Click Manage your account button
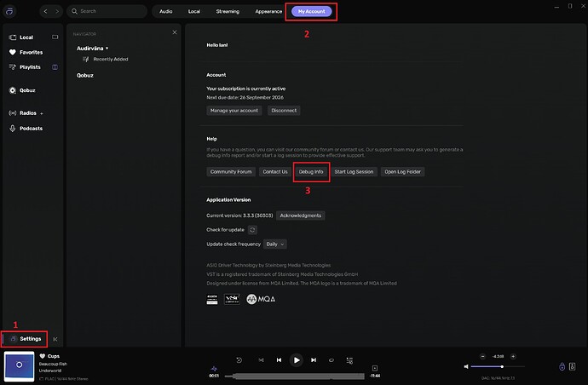This screenshot has height=385, width=588. (234, 110)
